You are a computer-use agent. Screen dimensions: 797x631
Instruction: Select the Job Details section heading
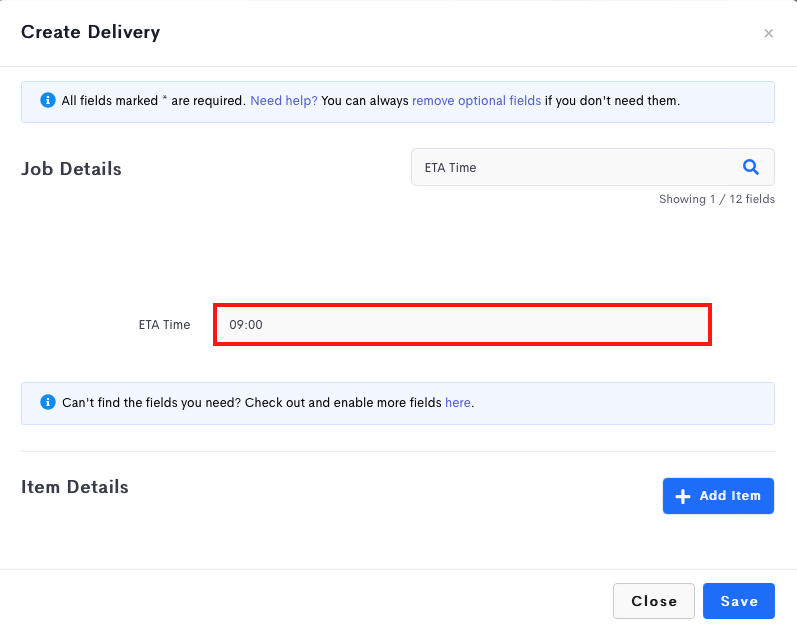pos(71,169)
